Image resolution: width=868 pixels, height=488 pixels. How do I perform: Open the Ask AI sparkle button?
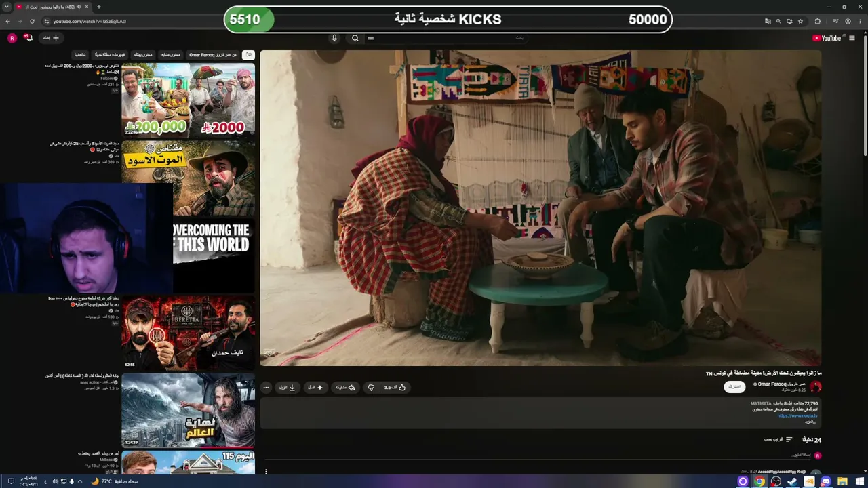point(315,388)
